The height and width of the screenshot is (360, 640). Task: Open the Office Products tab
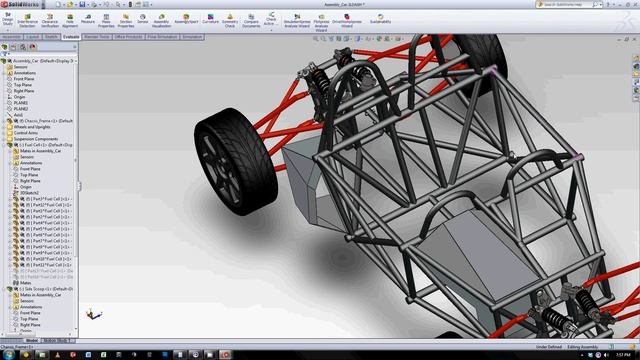tap(128, 37)
